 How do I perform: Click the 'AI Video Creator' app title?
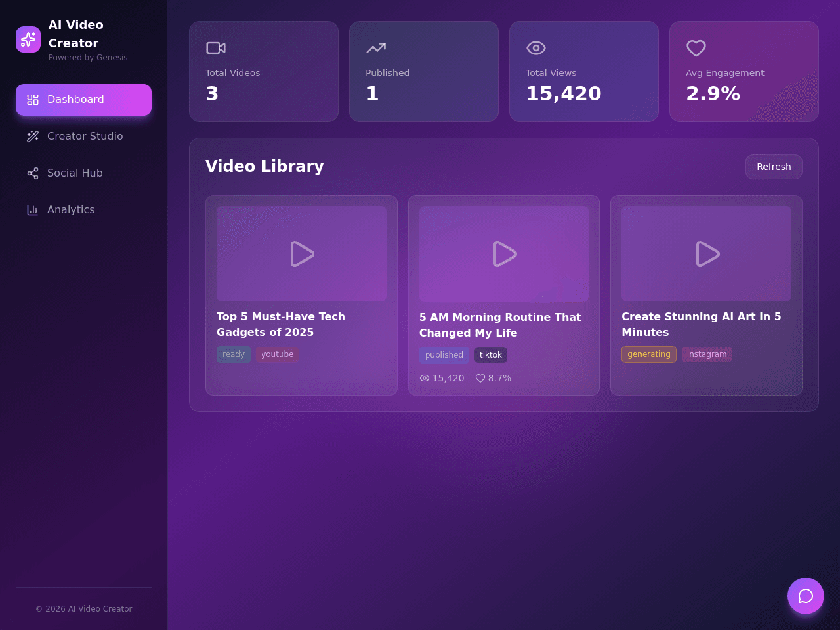click(76, 34)
